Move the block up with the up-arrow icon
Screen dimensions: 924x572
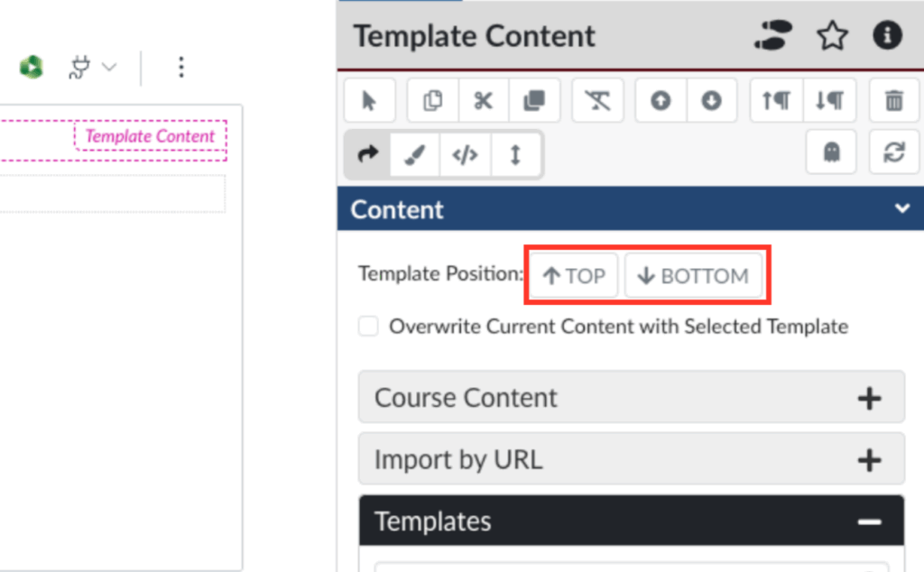(660, 100)
